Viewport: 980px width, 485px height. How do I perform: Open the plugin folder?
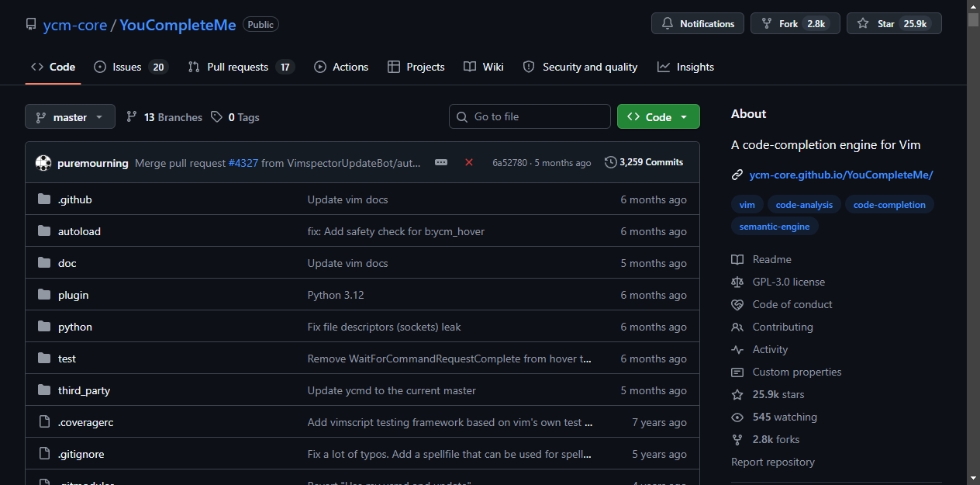[x=73, y=295]
